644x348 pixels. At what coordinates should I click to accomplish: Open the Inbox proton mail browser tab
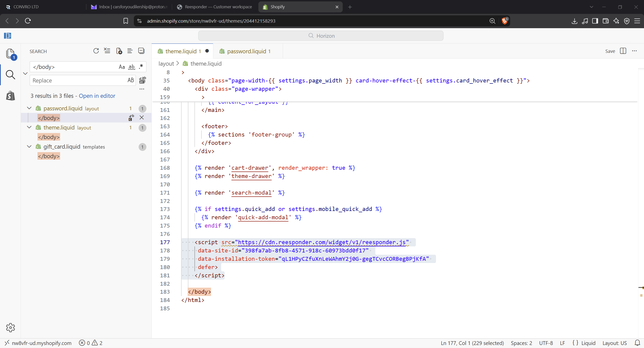tap(129, 7)
